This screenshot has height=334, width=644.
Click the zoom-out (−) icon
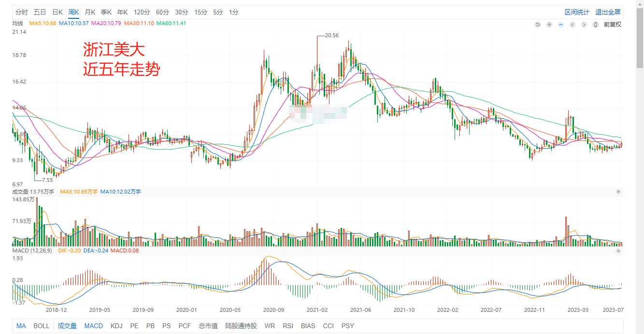point(560,24)
